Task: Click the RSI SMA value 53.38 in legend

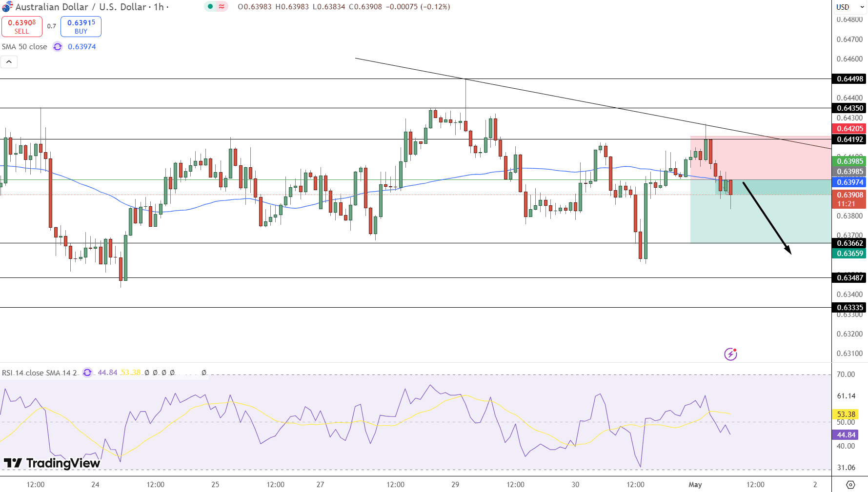Action: click(131, 373)
